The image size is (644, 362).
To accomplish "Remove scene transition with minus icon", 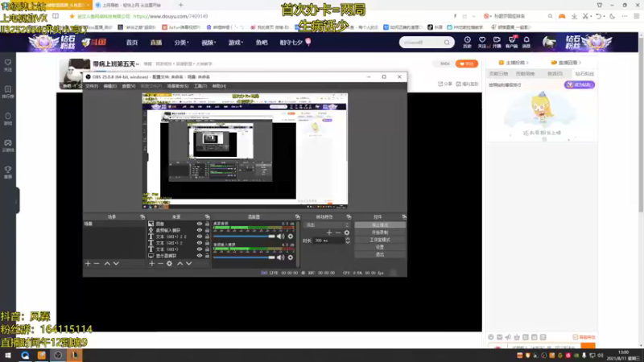I will (x=337, y=232).
